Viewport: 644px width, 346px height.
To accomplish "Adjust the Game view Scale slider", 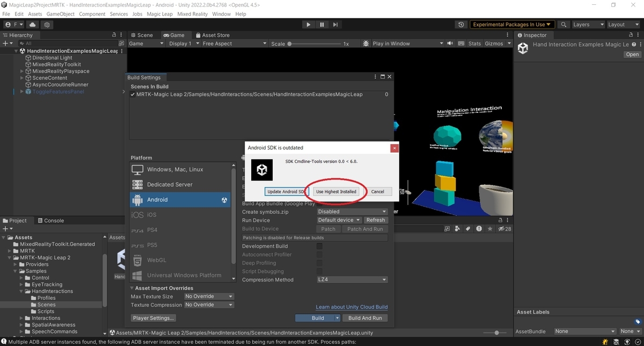I will (x=315, y=44).
